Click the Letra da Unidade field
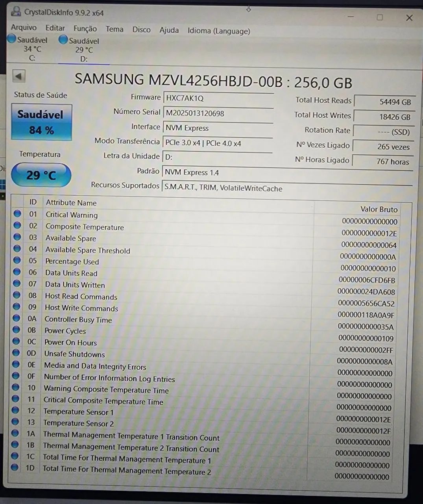The image size is (423, 504). 217,157
